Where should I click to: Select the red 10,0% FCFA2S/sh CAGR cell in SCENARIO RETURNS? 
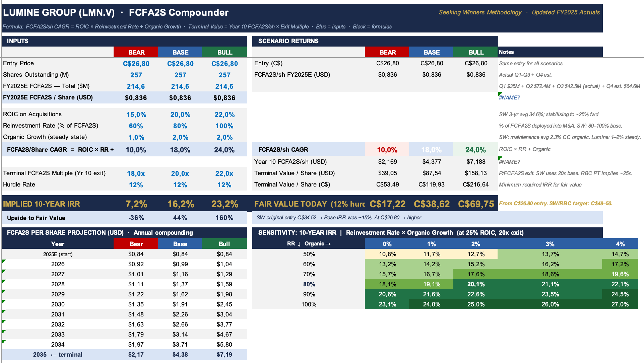pyautogui.click(x=387, y=150)
